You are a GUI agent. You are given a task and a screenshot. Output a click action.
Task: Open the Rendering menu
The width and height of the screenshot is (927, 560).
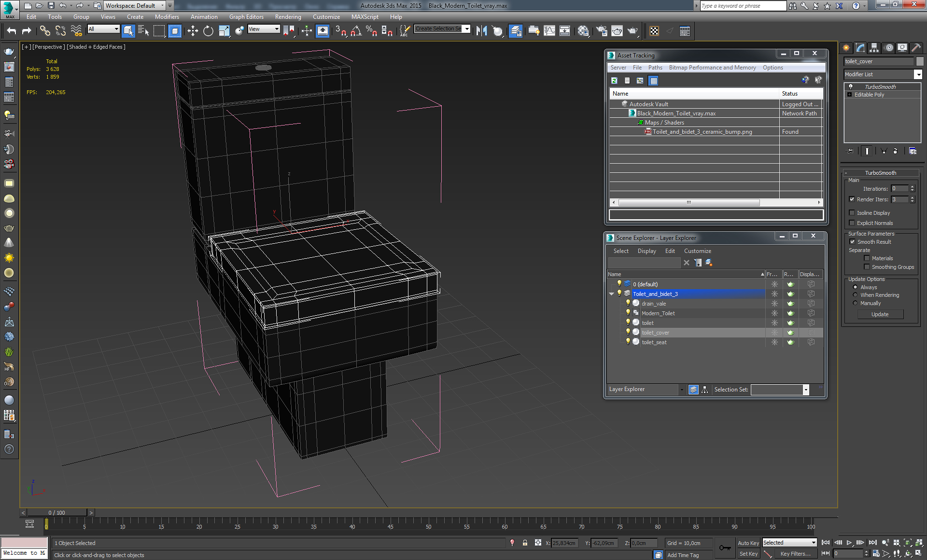288,17
